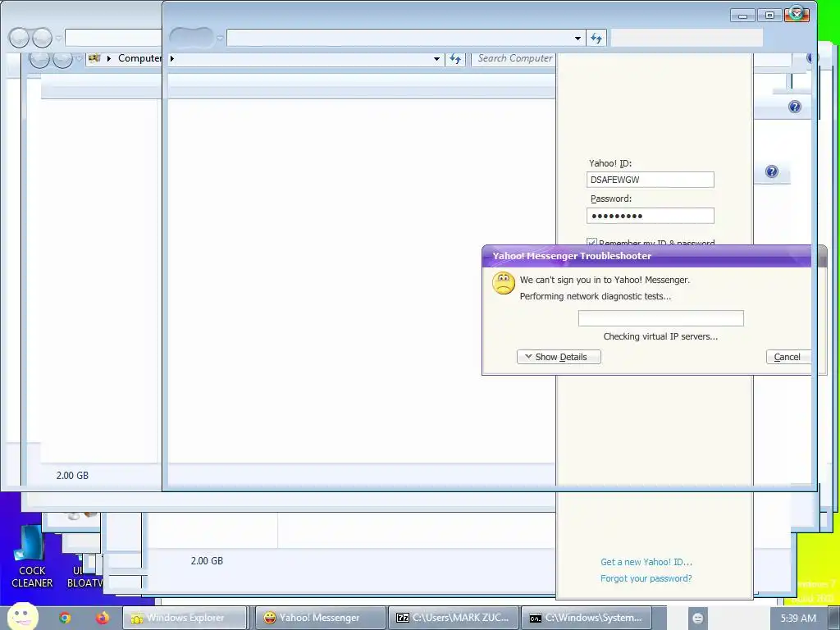Launch Google Chrome from the taskbar

click(x=65, y=618)
